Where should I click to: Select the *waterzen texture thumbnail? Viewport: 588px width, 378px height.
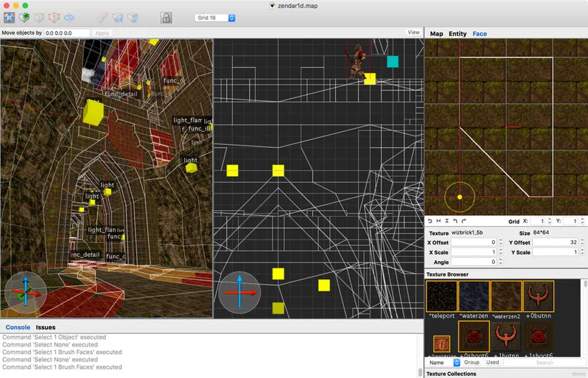click(474, 296)
